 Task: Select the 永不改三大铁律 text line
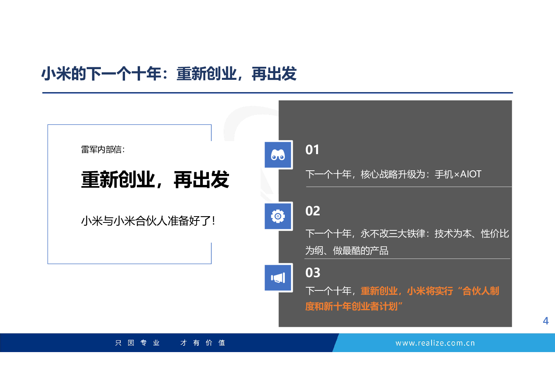(x=407, y=234)
